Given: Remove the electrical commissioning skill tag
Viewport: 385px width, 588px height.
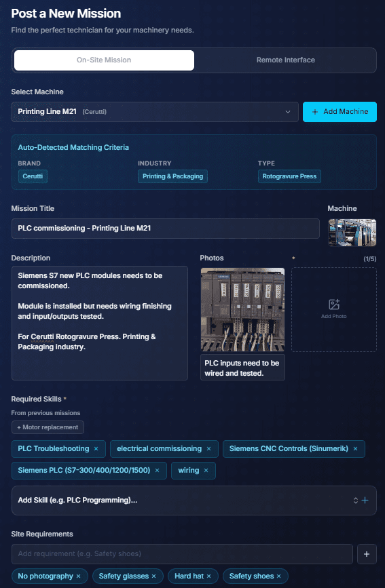Looking at the screenshot, I should (209, 449).
